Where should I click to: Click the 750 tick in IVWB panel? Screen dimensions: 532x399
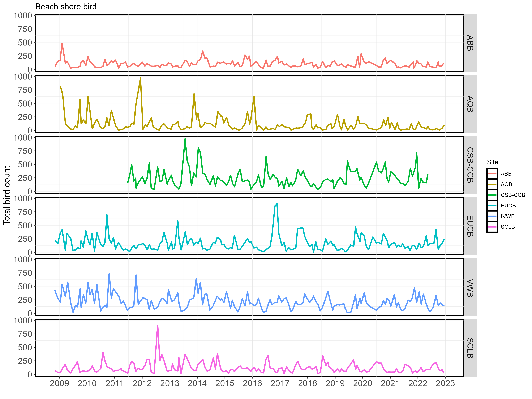click(25, 273)
